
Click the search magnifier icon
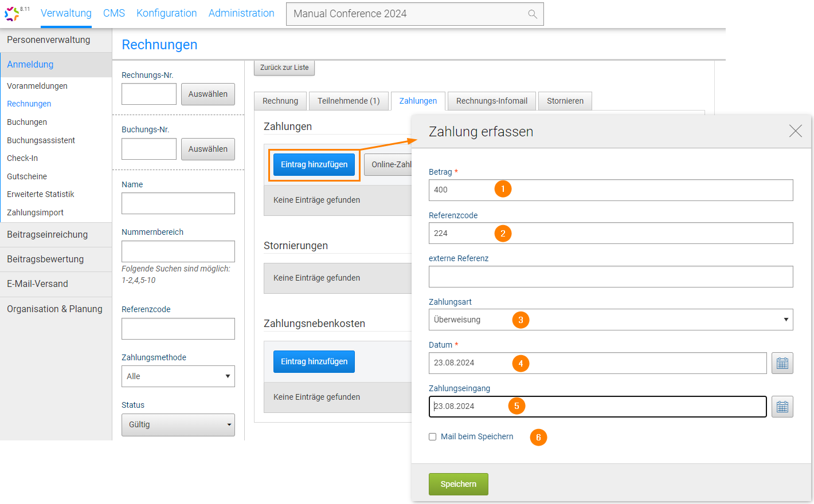533,14
